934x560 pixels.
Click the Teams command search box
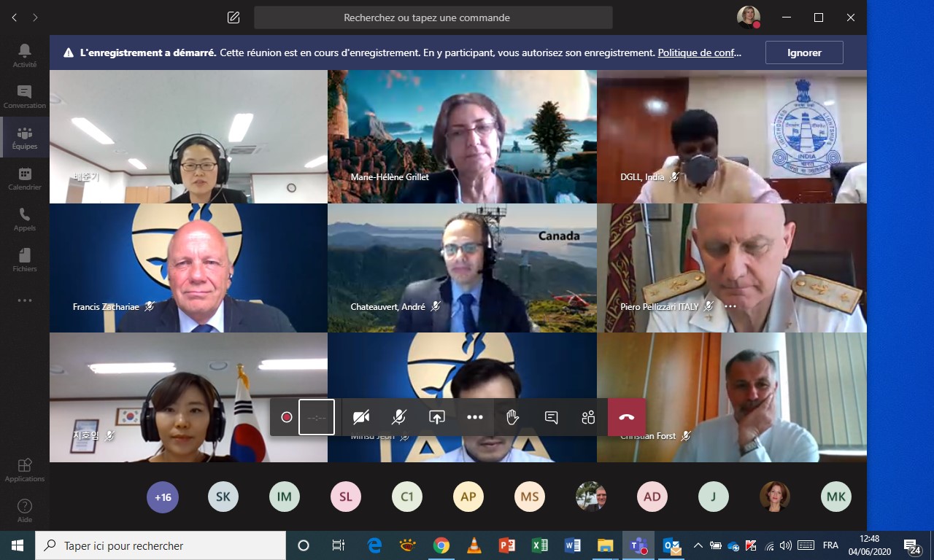[433, 17]
